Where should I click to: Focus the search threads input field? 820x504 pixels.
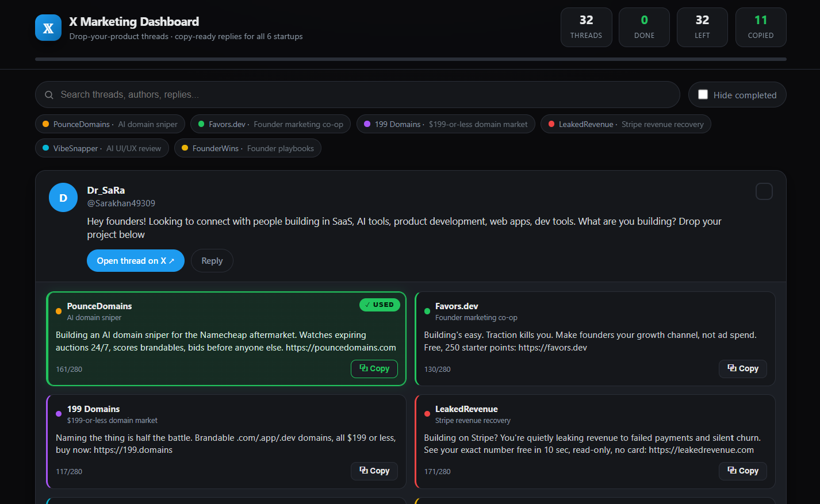click(x=358, y=95)
